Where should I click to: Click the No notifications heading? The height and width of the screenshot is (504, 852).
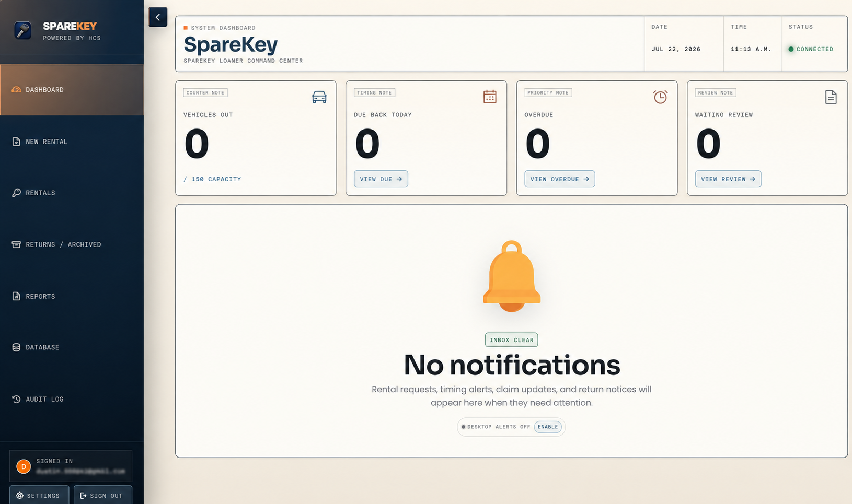tap(512, 365)
